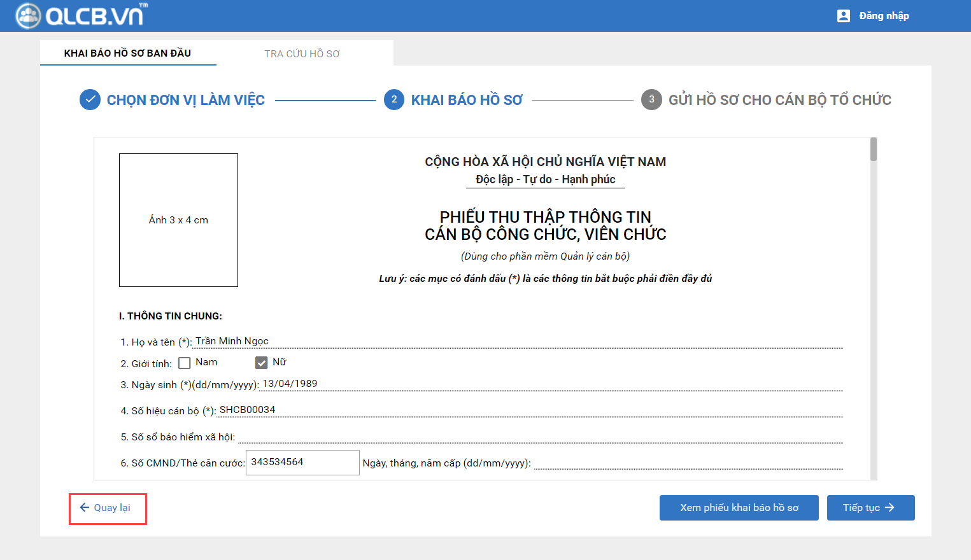Select the Khai báo hồ sơ ban đầu tab
971x560 pixels.
(127, 53)
